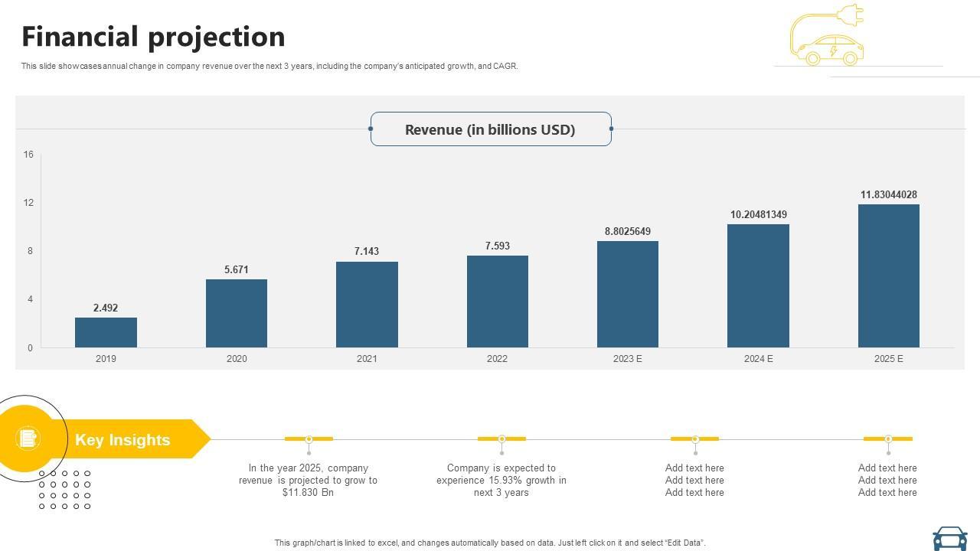Select the 2021 revenue bar
Image resolution: width=980 pixels, height=551 pixels.
(x=367, y=305)
